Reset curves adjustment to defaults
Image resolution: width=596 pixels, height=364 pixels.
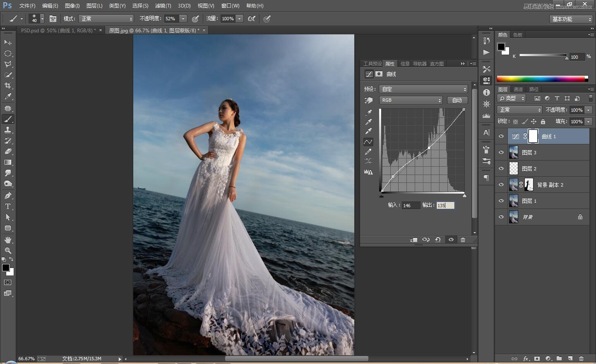[x=437, y=240]
